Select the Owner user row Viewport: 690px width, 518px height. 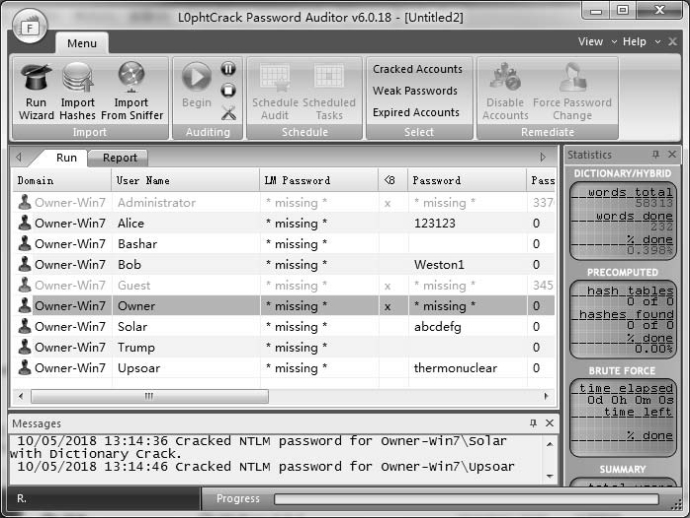coord(284,306)
